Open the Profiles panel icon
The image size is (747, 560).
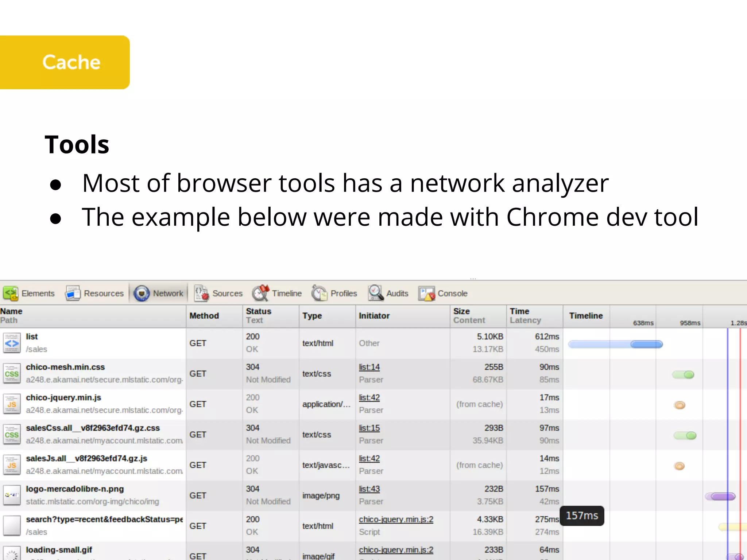(319, 293)
